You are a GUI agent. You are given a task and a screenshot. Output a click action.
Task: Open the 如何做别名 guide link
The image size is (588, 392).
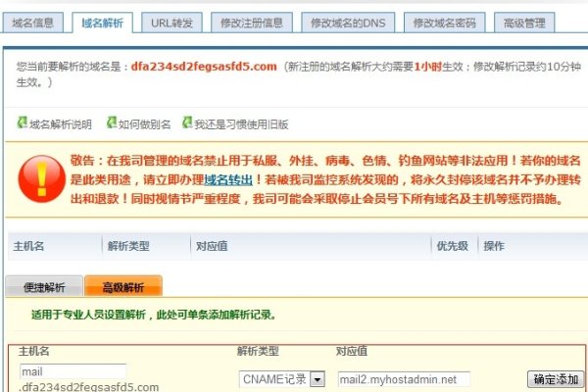click(x=145, y=124)
